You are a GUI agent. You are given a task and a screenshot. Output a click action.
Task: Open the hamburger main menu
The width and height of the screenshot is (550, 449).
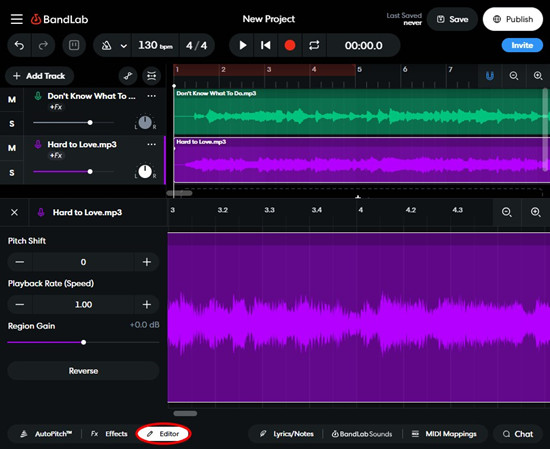(16, 19)
